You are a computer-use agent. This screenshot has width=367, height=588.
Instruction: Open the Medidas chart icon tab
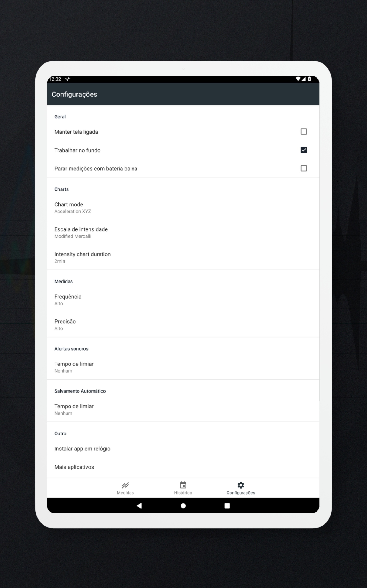125,485
